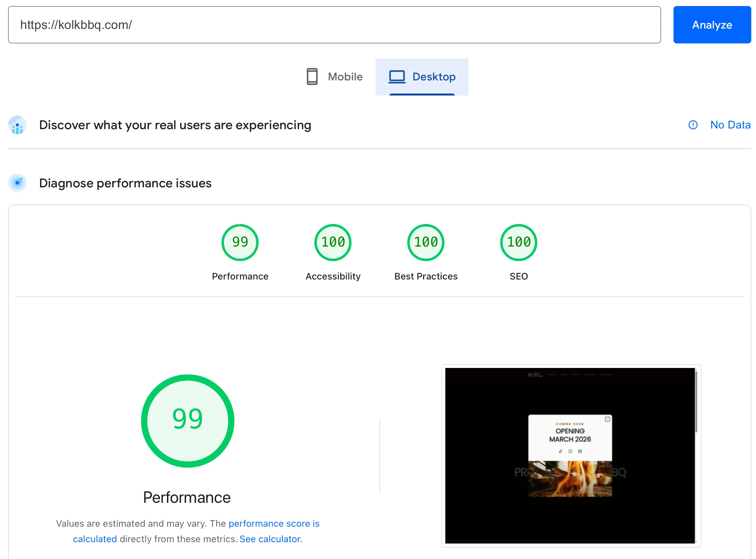Click the SEO 100 score circle
Image resolution: width=756 pixels, height=559 pixels.
(518, 242)
